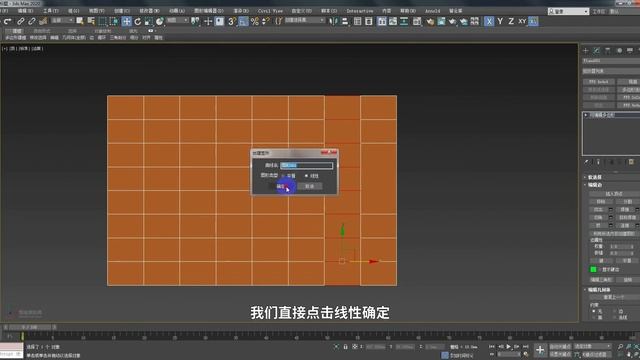Restrict movement to the X axis
Screen dimensions: 640x360
point(489,21)
